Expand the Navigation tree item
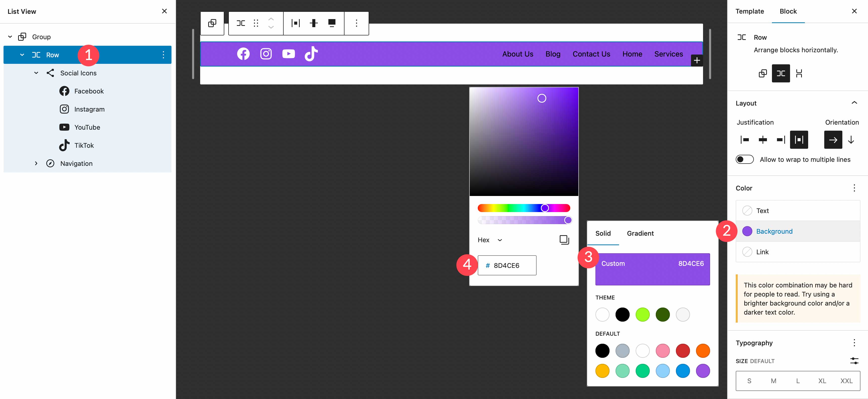The image size is (868, 399). pyautogui.click(x=35, y=163)
